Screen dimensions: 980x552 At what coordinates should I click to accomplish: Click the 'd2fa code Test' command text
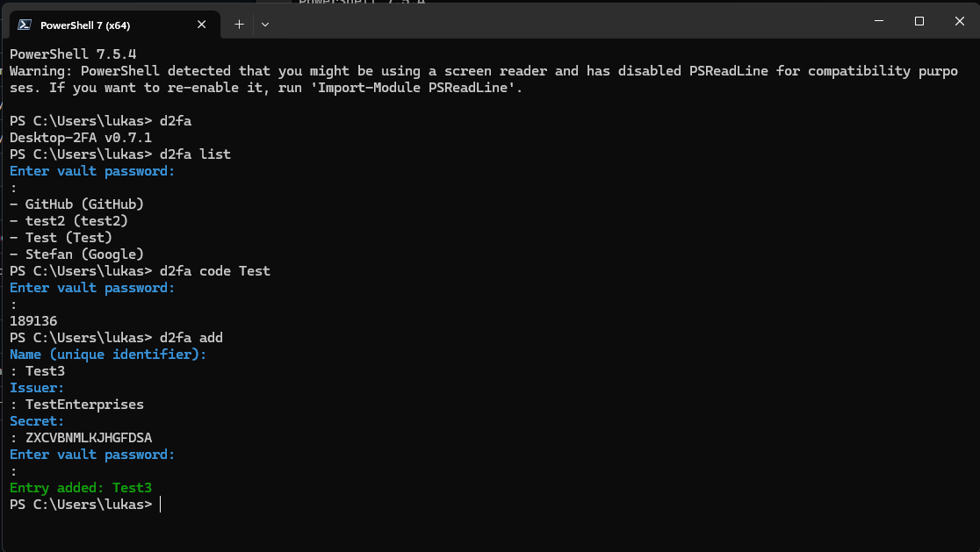[x=214, y=270]
